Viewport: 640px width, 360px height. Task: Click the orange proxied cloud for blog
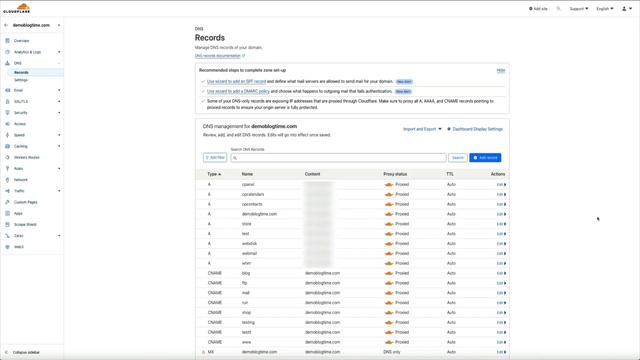tap(389, 273)
